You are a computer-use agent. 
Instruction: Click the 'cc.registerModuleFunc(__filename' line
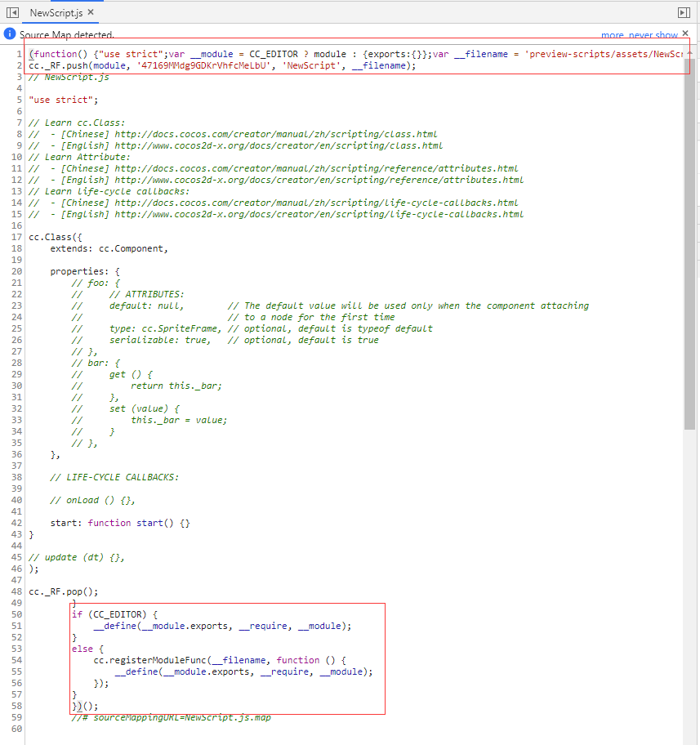[x=220, y=660]
